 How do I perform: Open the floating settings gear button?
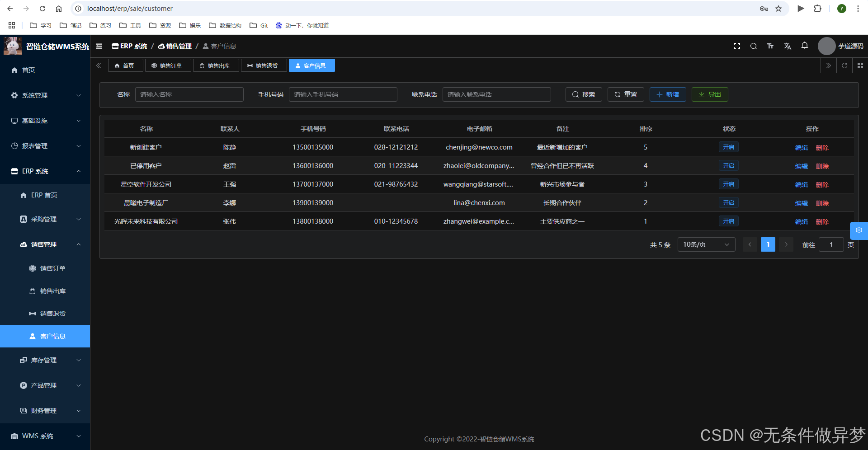coord(859,230)
